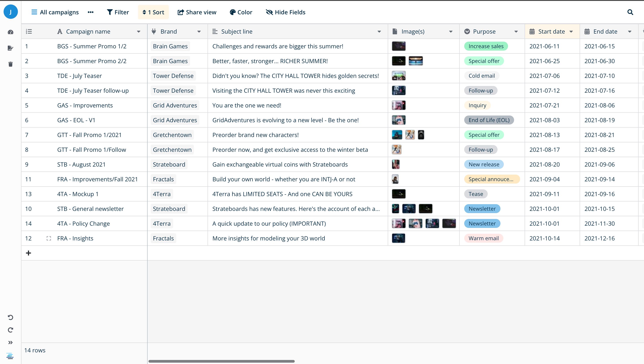This screenshot has height=364, width=644.
Task: Expand the FRA - Insights record
Action: pyautogui.click(x=49, y=238)
